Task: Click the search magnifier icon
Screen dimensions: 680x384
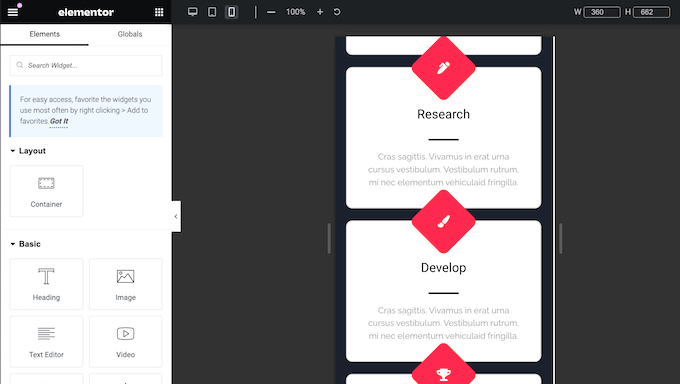Action: pos(20,65)
